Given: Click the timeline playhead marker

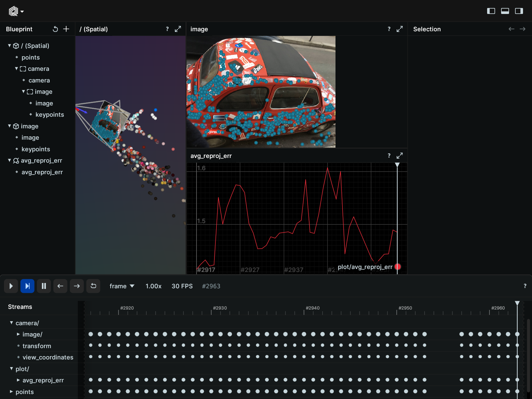Looking at the screenshot, I should coord(517,303).
